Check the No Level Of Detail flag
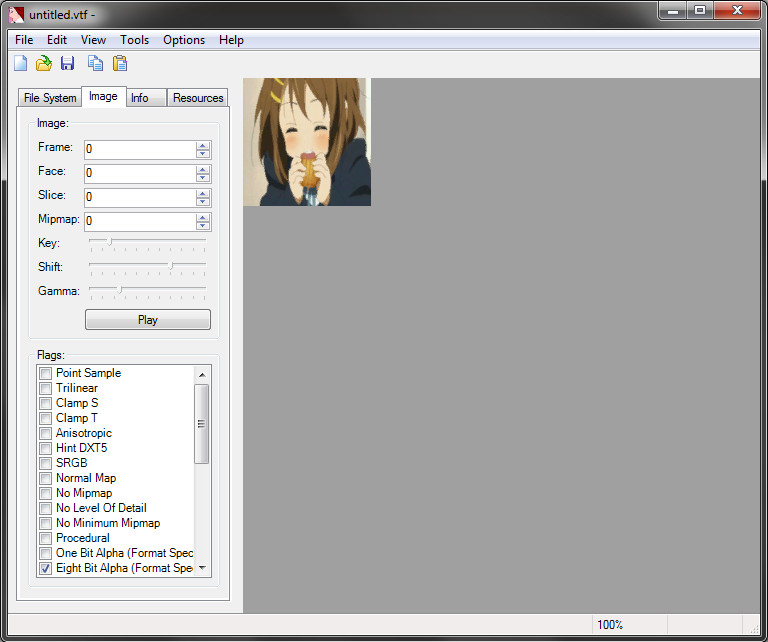Viewport: 768px width, 642px height. (46, 508)
